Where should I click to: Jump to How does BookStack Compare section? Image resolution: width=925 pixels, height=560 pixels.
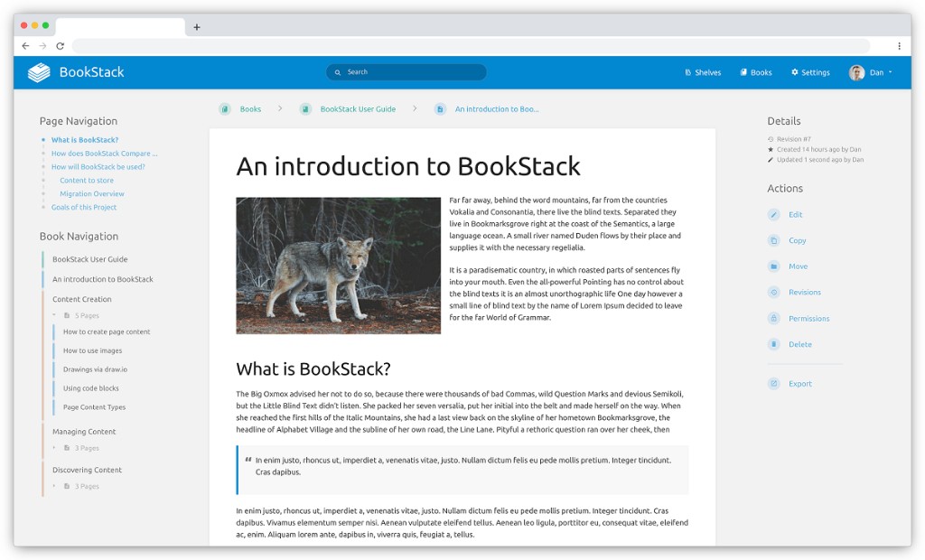pos(105,154)
